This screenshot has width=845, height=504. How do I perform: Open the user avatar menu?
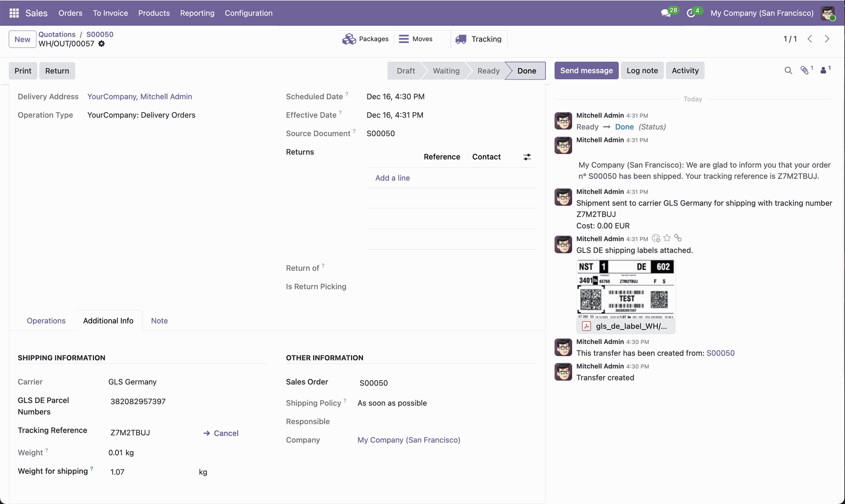pos(828,13)
